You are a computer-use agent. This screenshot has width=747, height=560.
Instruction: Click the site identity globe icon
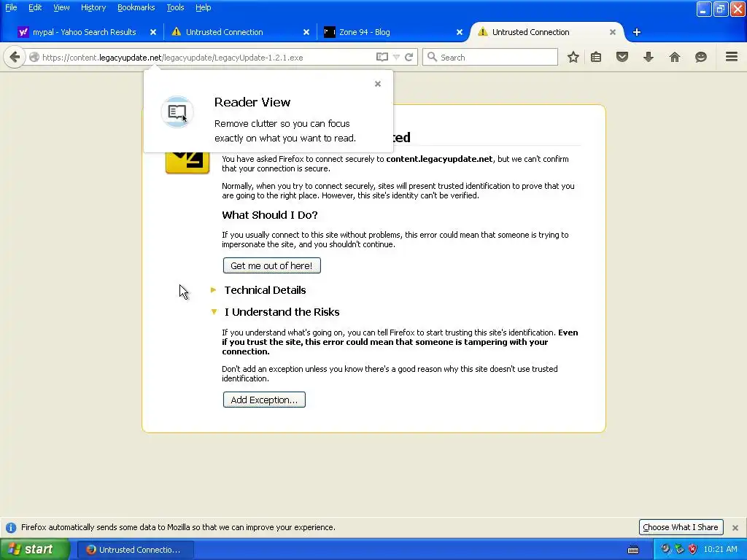34,57
